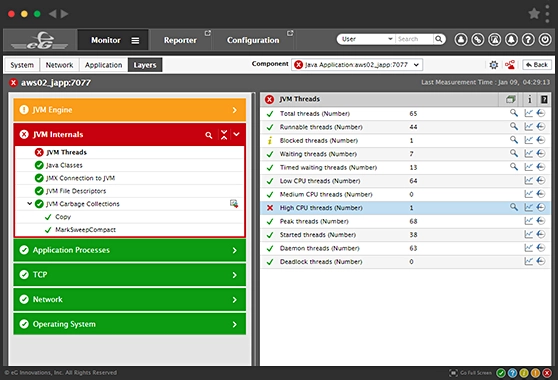The image size is (558, 380).
Task: Select the Layers tab
Action: click(x=145, y=65)
